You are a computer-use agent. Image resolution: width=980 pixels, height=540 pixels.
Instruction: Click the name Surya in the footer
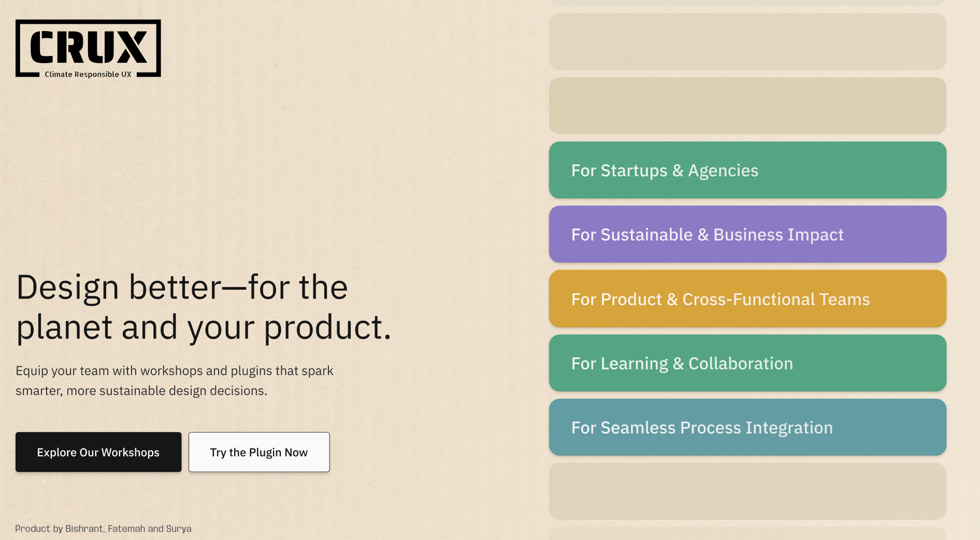pyautogui.click(x=179, y=529)
